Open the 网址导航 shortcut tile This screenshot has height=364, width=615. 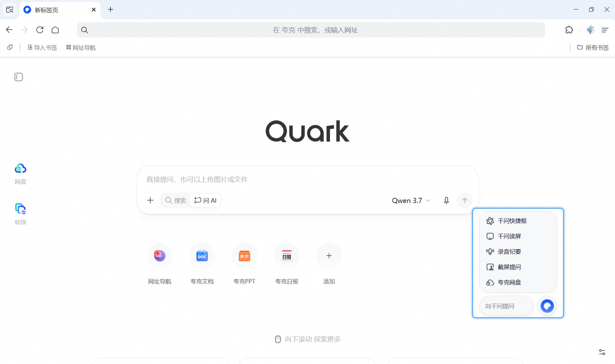(x=160, y=264)
